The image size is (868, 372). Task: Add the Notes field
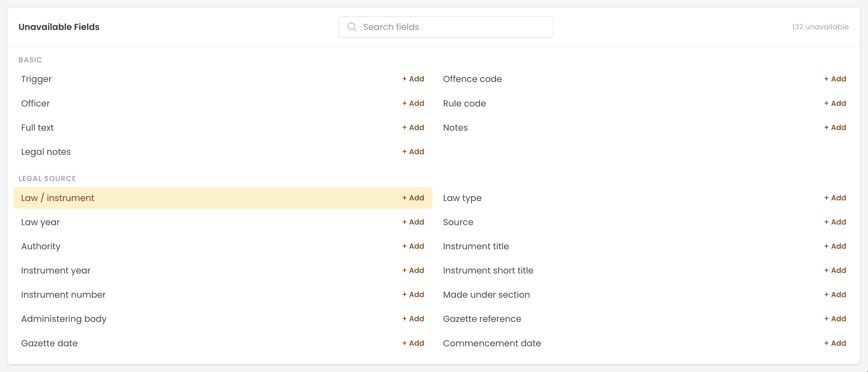point(835,128)
